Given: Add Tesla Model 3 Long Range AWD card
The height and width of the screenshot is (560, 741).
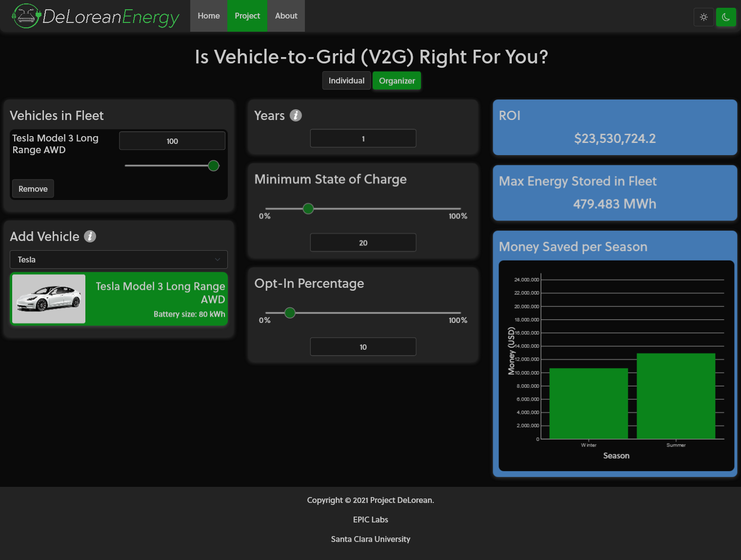Looking at the screenshot, I should pyautogui.click(x=119, y=299).
